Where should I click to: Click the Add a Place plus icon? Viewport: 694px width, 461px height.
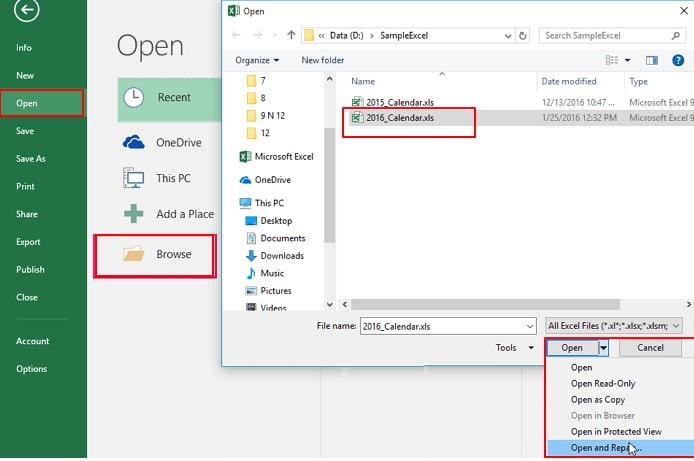coord(133,214)
